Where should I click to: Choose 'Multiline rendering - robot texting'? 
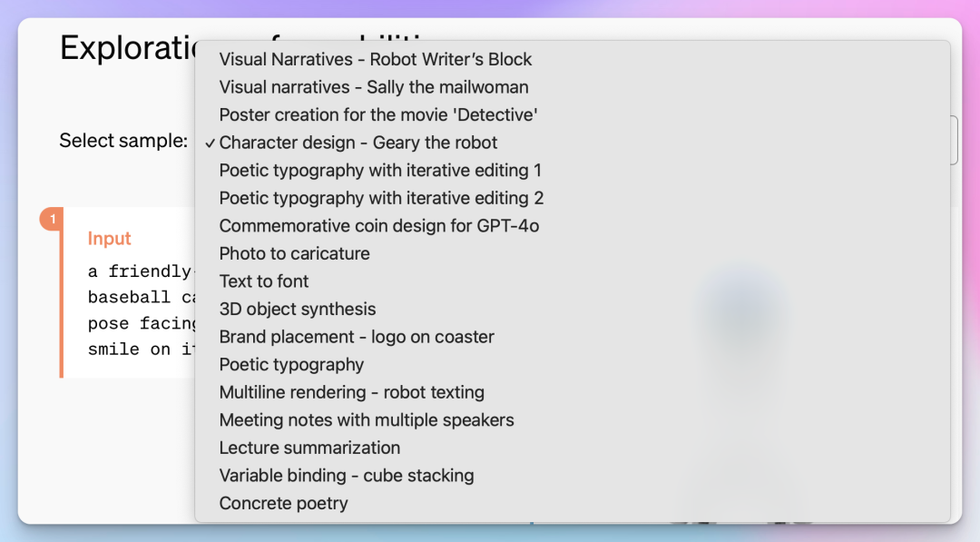pos(352,392)
